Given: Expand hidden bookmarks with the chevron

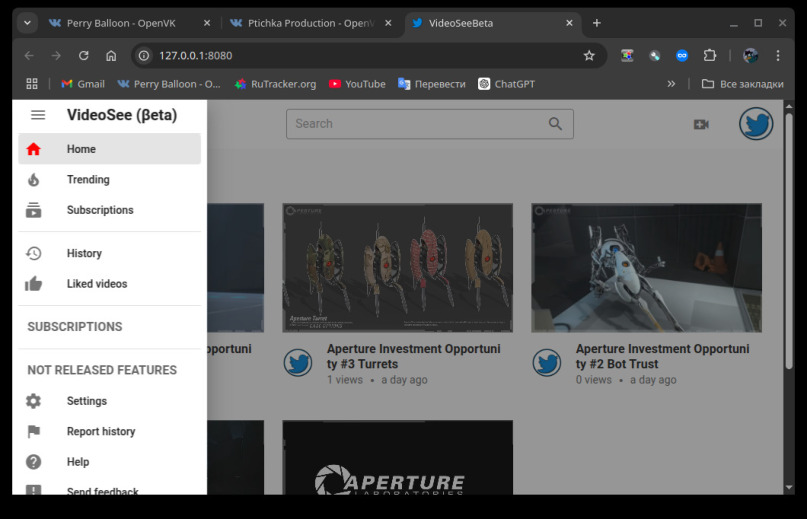Looking at the screenshot, I should [669, 84].
